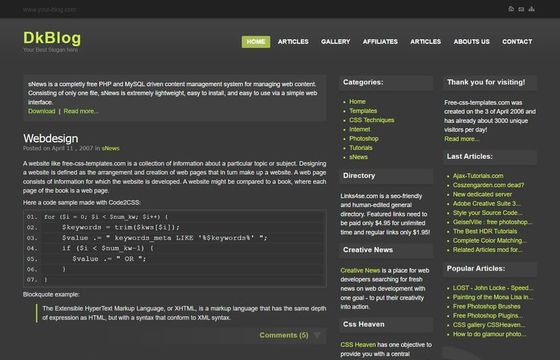This screenshot has width=560, height=360.
Task: Open Ajax-Tutorials.com article
Action: tap(478, 176)
